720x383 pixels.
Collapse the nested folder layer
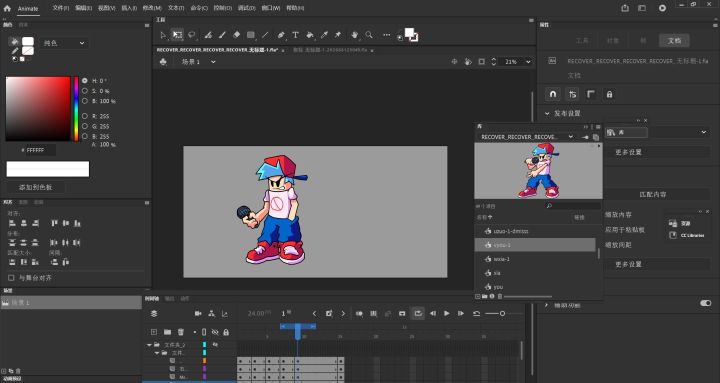[x=157, y=353]
